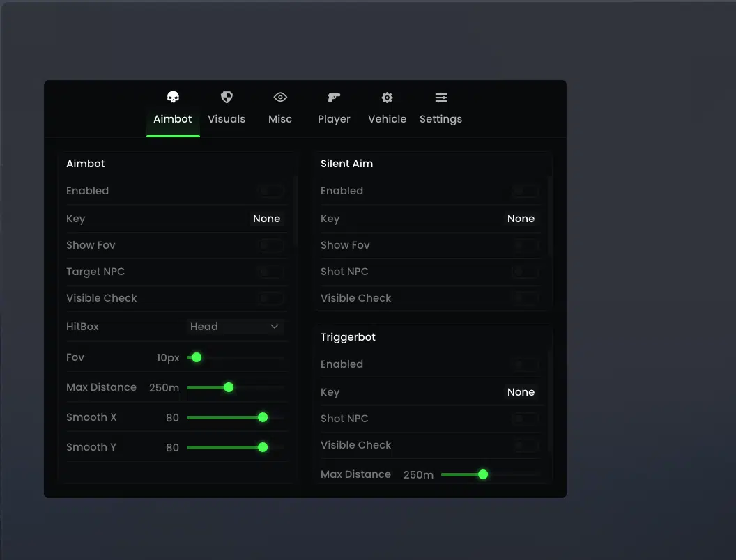The image size is (736, 560).
Task: Click the Aimbot Key None button
Action: 266,219
